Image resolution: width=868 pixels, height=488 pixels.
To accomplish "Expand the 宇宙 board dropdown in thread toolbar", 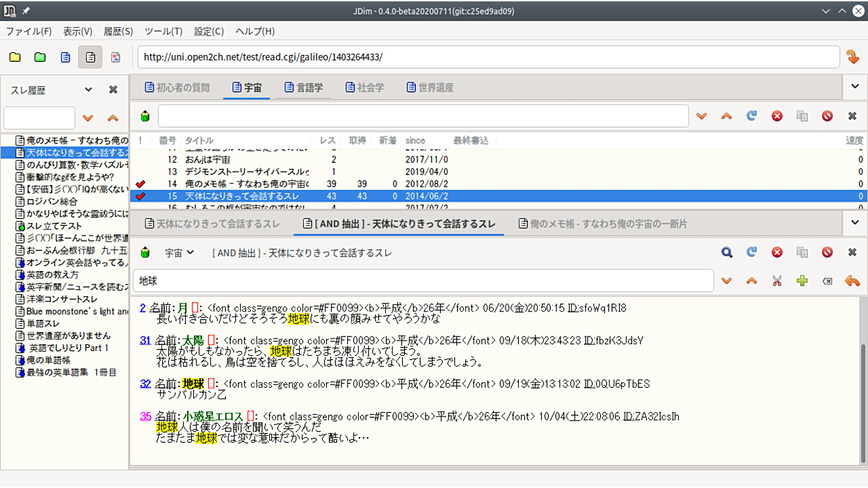I will click(179, 252).
